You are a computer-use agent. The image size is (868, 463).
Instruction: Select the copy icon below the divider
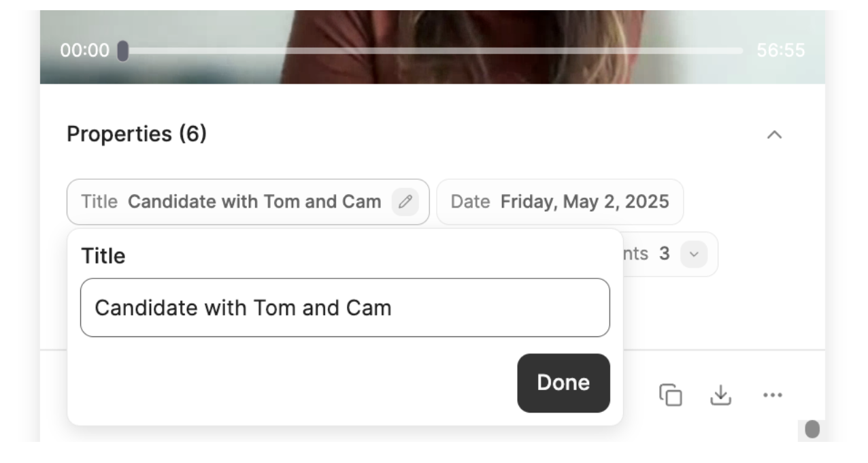click(669, 394)
